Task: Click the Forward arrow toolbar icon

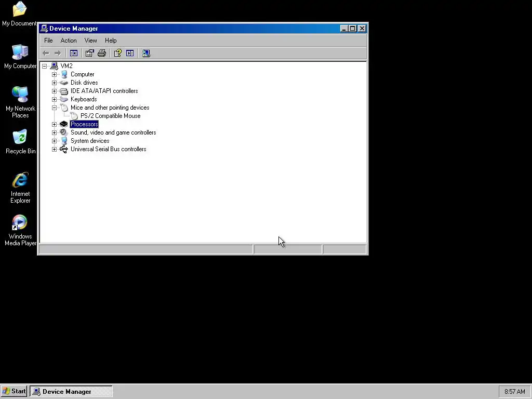Action: pos(58,54)
